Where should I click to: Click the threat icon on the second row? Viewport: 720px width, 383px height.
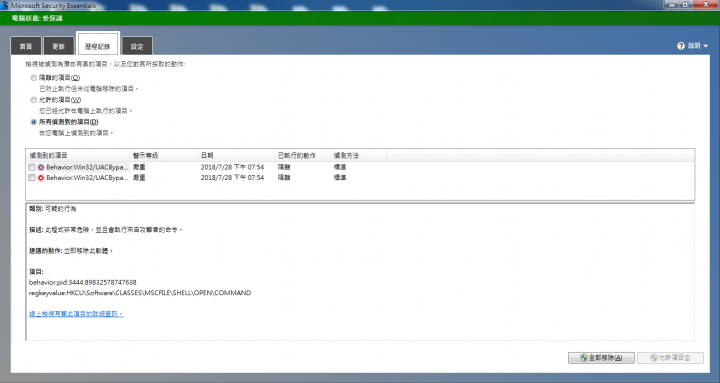(41, 178)
